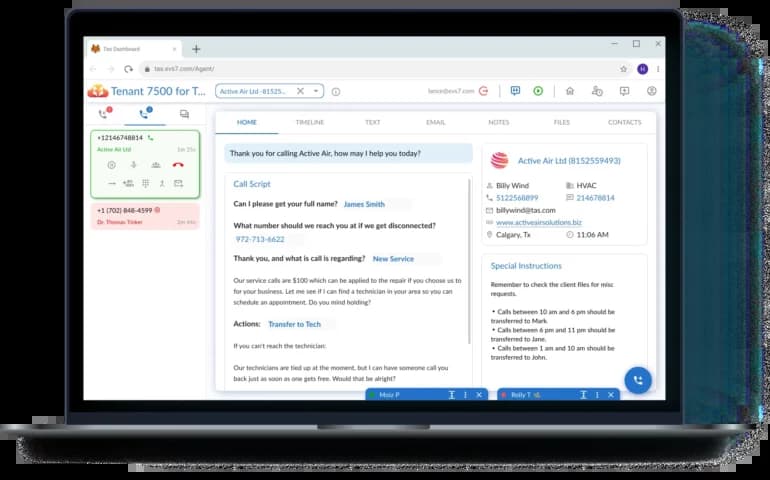Image resolution: width=770 pixels, height=480 pixels.
Task: Select the waiting call +1 (702) 848-4599
Action: (x=145, y=216)
